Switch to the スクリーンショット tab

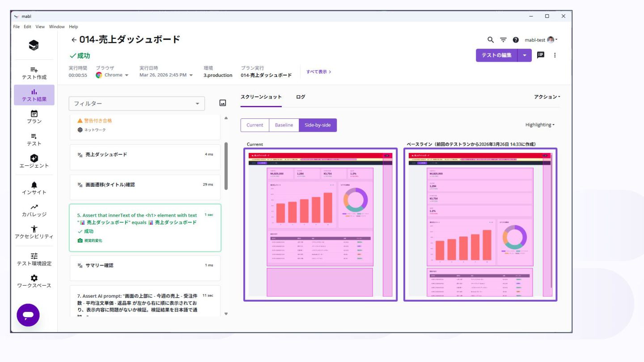(x=261, y=97)
